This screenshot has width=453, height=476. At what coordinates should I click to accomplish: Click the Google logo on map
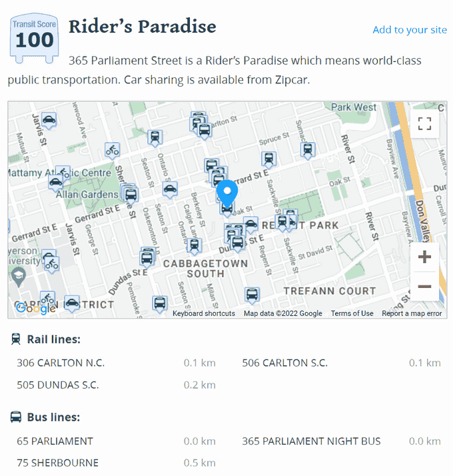click(x=36, y=309)
